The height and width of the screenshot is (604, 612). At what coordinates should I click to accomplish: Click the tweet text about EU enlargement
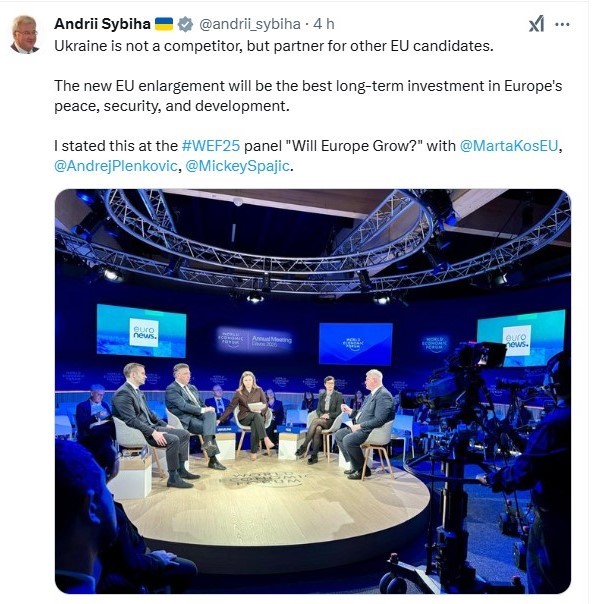tap(308, 96)
